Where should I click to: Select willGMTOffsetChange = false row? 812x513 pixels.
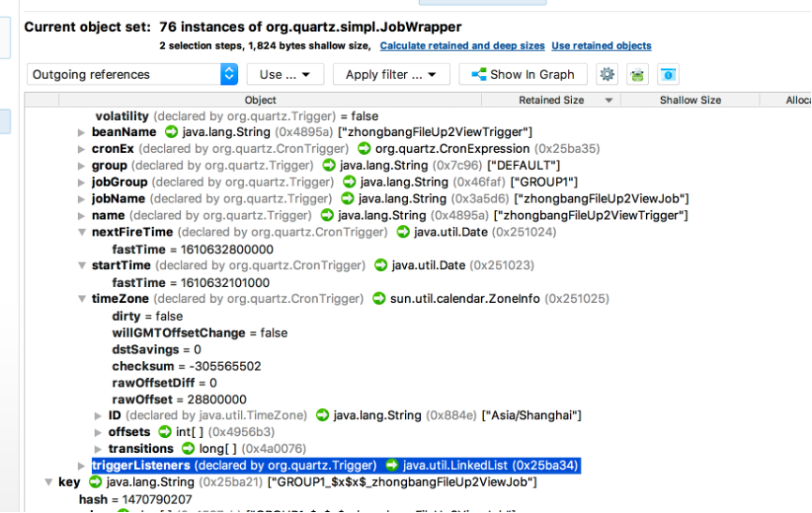pos(200,333)
